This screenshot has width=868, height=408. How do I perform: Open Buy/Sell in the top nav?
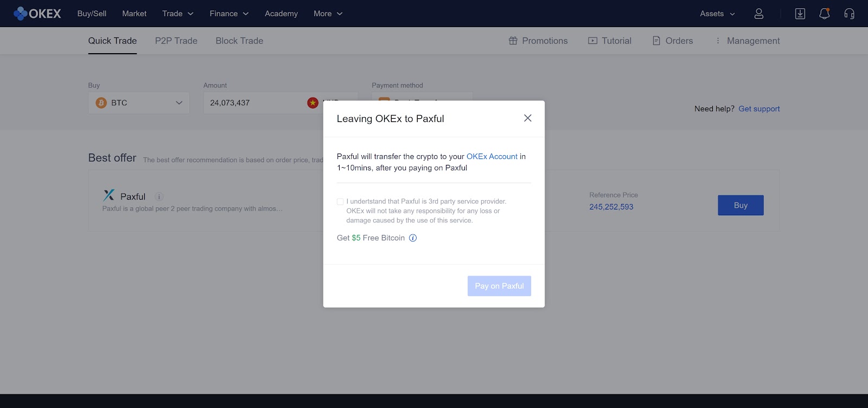point(92,14)
